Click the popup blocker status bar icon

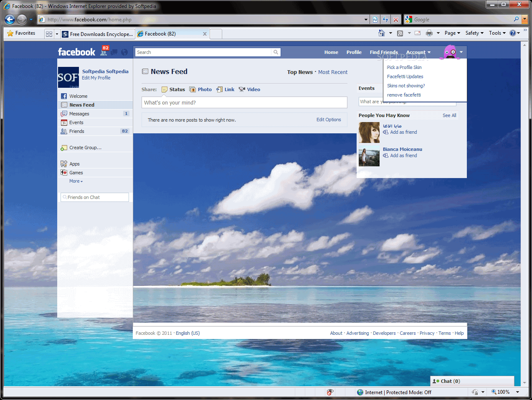[330, 392]
